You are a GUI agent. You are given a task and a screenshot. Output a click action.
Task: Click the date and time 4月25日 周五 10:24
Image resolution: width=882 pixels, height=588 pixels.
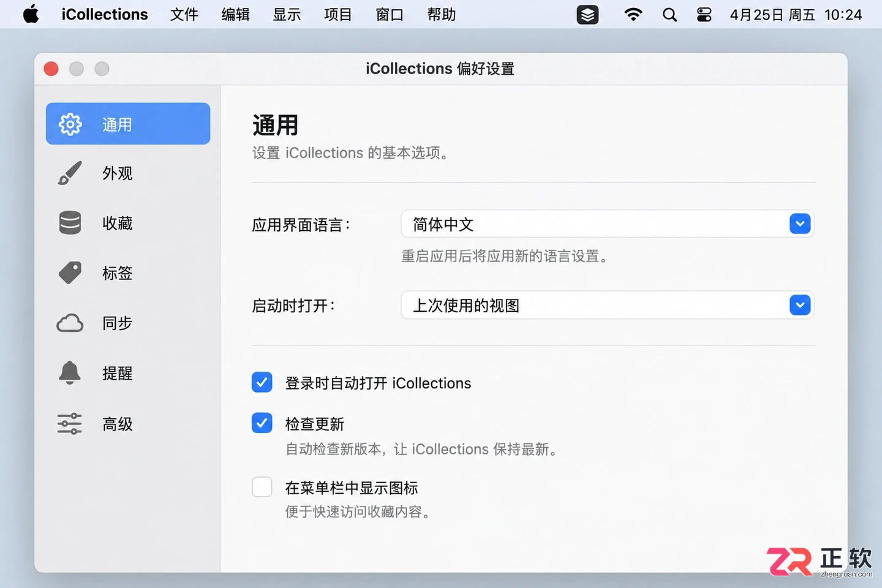pos(796,15)
